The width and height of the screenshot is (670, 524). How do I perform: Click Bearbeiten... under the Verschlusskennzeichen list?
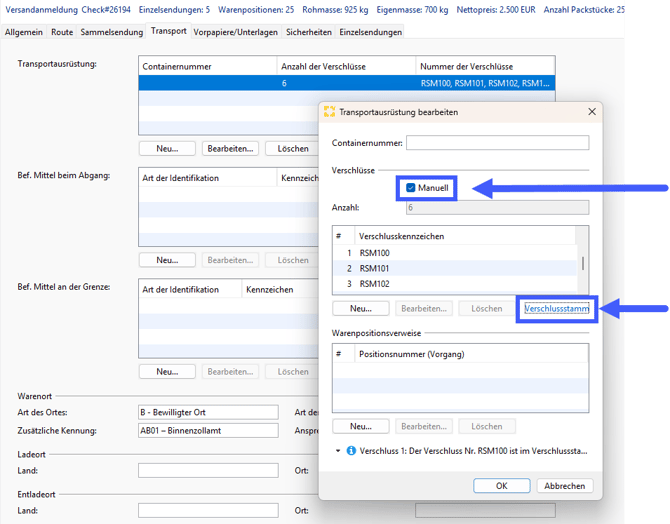(424, 309)
